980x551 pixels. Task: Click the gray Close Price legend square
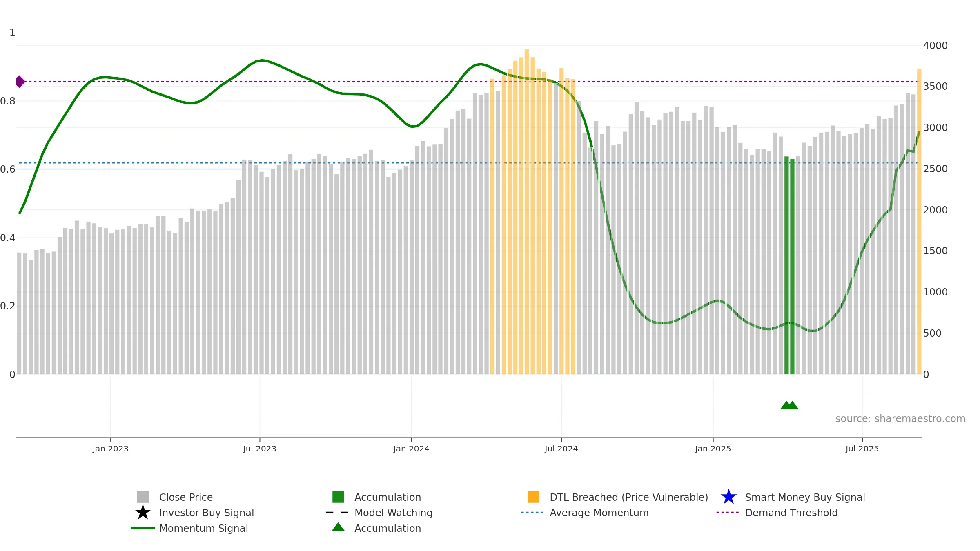click(143, 497)
